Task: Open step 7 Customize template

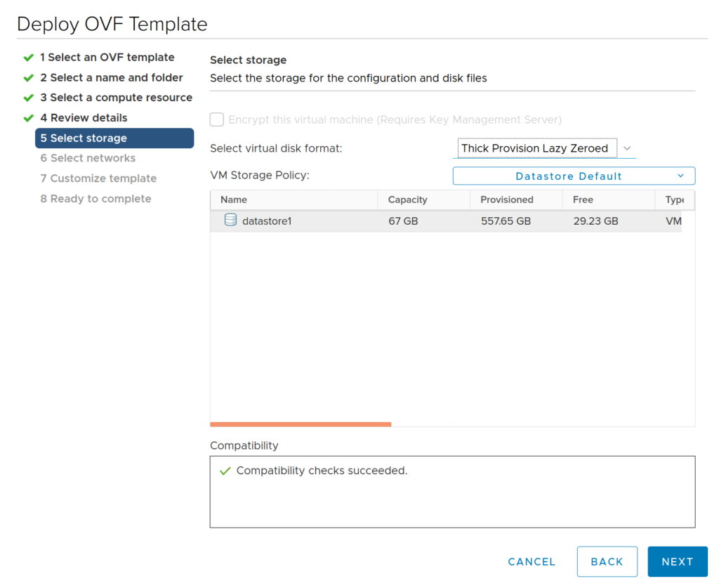Action: (98, 178)
